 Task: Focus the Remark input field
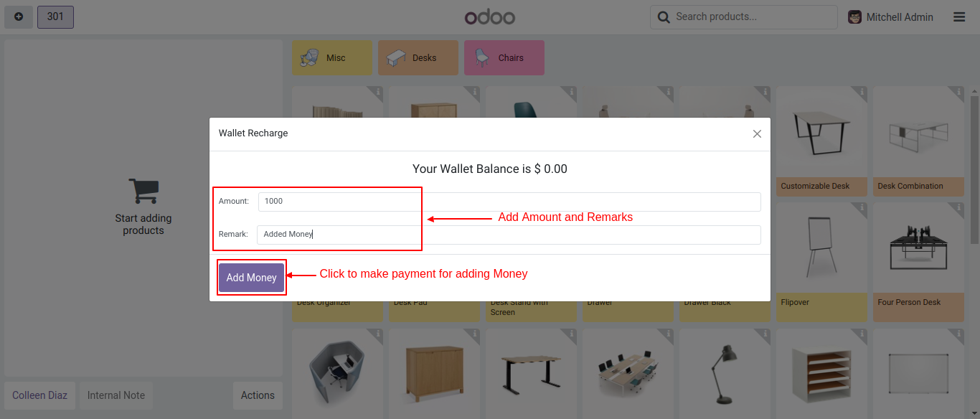click(509, 235)
